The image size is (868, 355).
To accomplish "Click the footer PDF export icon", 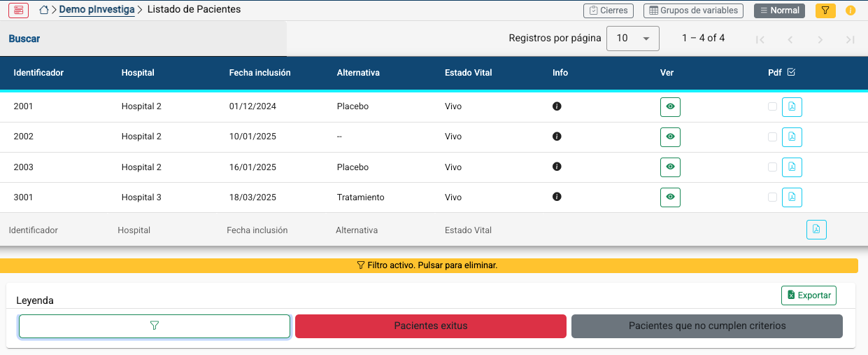I will click(x=816, y=230).
